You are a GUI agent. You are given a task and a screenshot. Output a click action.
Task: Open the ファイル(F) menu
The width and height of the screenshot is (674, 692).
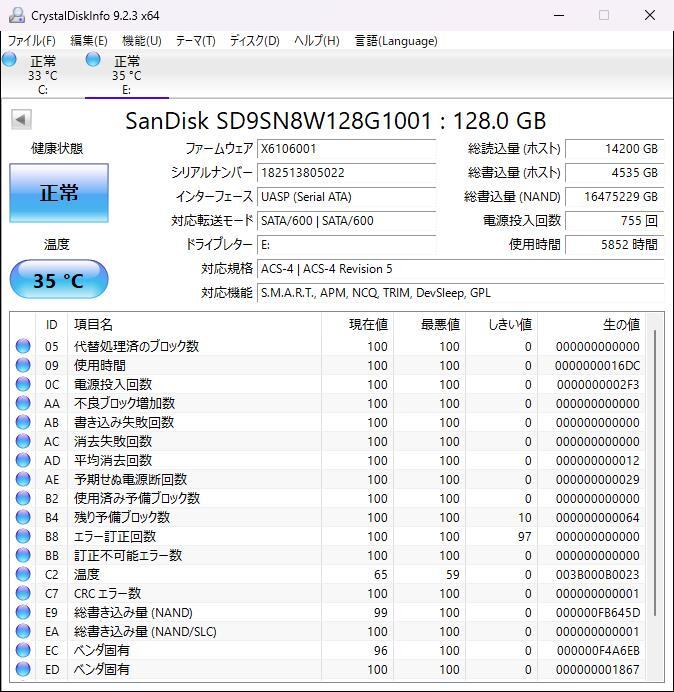pos(32,41)
